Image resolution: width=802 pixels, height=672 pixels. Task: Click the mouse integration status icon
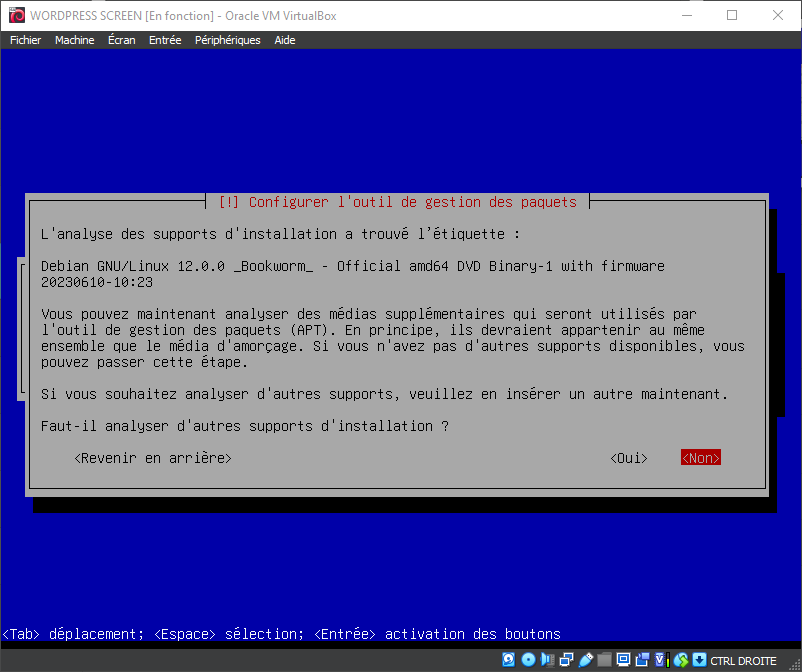click(x=680, y=660)
